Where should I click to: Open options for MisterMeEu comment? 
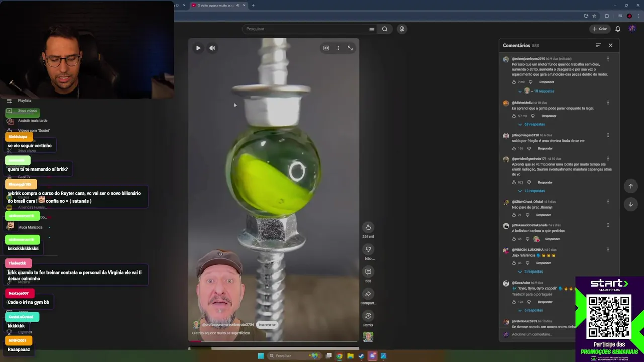coord(608,103)
